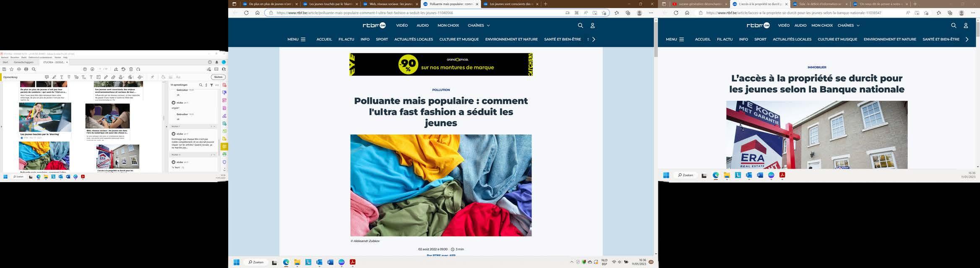The width and height of the screenshot is (980, 268).
Task: Click IMMOBILIER category link in right window
Action: tap(817, 67)
